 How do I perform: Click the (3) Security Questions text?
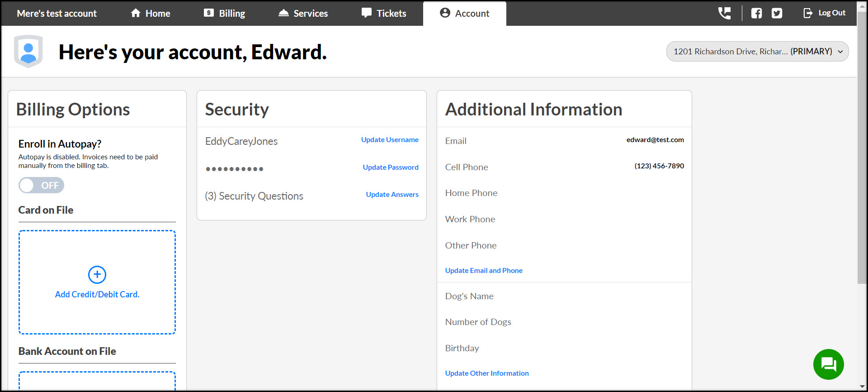(x=254, y=196)
